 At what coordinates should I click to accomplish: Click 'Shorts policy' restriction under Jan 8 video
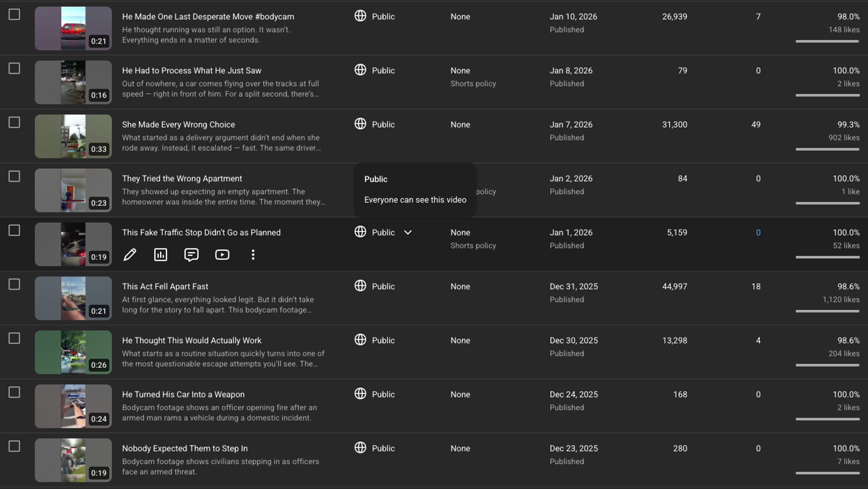(x=473, y=84)
